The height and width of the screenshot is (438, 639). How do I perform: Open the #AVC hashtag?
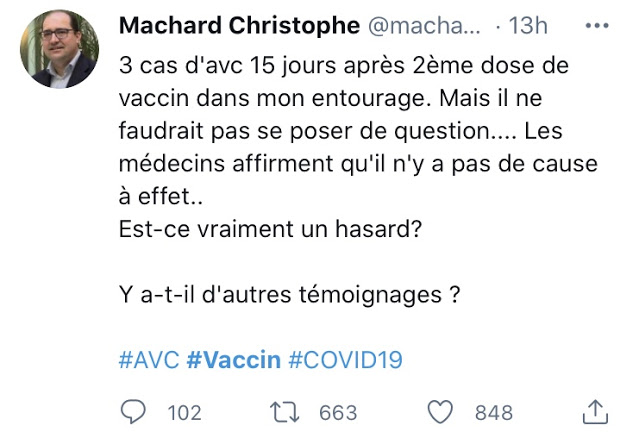point(149,360)
